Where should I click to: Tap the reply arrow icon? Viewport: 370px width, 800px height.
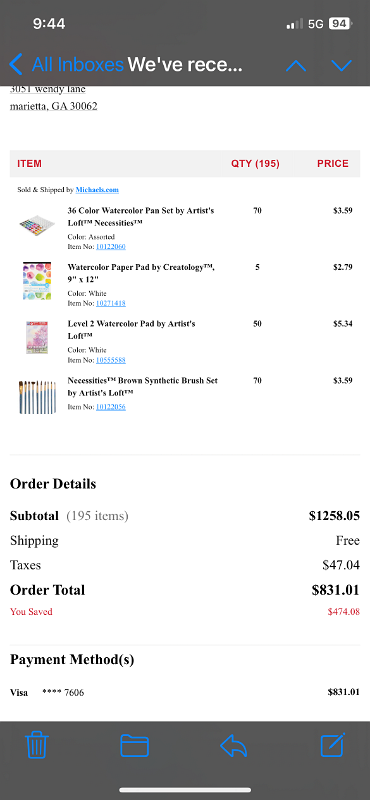click(234, 746)
